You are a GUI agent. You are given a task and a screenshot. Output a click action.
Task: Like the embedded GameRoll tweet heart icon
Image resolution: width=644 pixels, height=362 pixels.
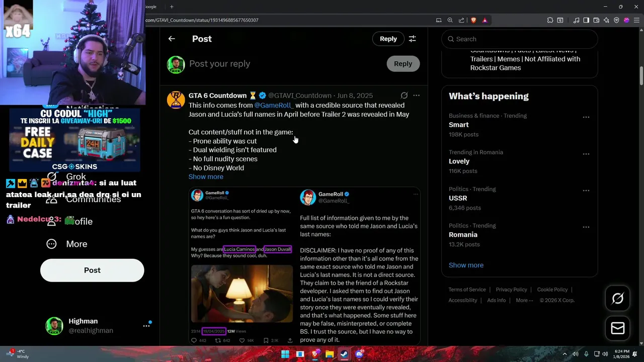tap(242, 340)
